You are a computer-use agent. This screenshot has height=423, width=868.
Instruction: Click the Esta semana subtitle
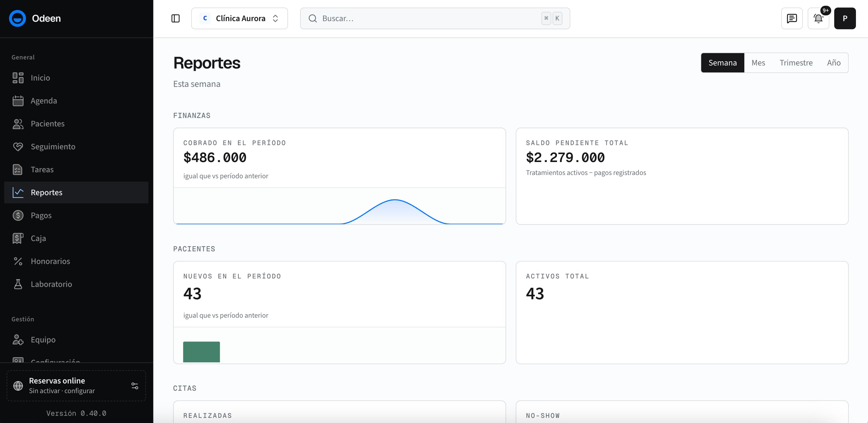click(x=196, y=84)
